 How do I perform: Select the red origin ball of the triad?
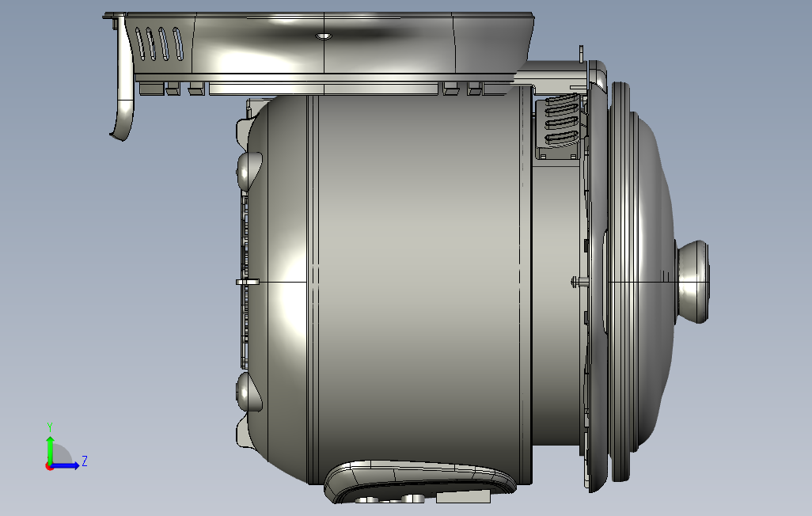click(x=49, y=467)
